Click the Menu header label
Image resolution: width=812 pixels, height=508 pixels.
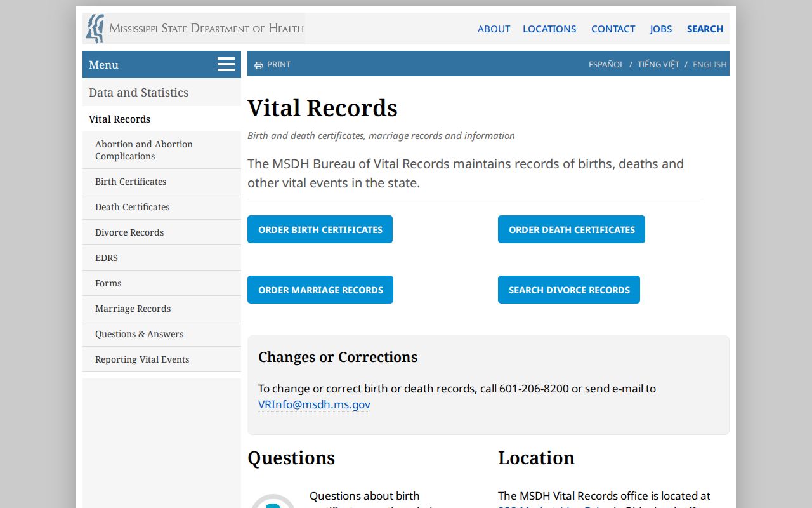[103, 65]
